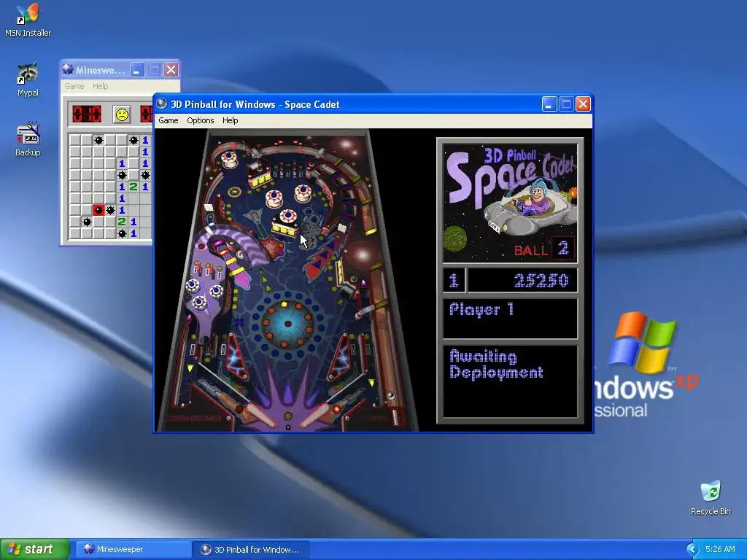Click the Space Cadet logo artwork

(x=510, y=204)
